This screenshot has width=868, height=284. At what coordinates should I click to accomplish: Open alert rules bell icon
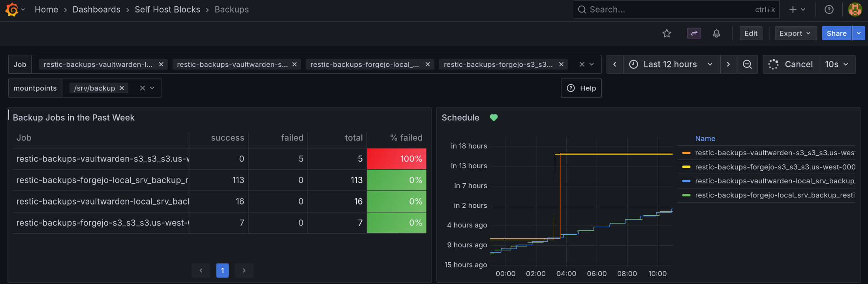tap(716, 34)
